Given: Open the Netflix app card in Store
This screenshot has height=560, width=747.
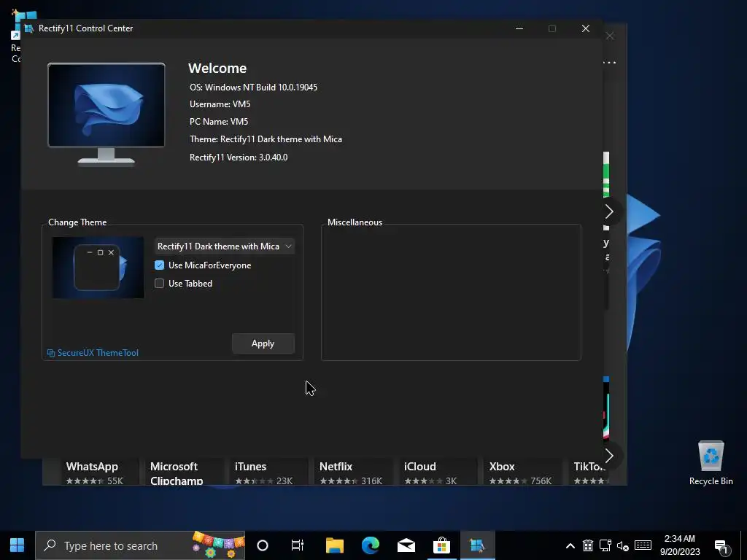Looking at the screenshot, I should 354,472.
